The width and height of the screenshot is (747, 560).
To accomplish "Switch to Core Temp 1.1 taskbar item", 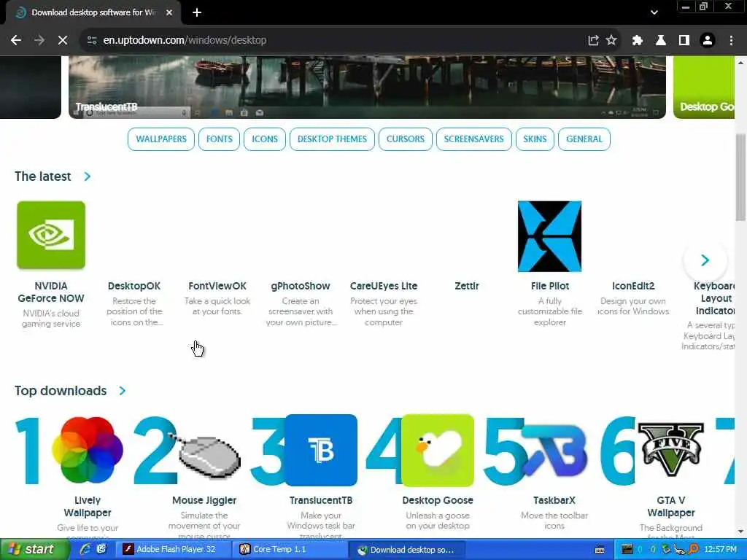I will coord(291,549).
